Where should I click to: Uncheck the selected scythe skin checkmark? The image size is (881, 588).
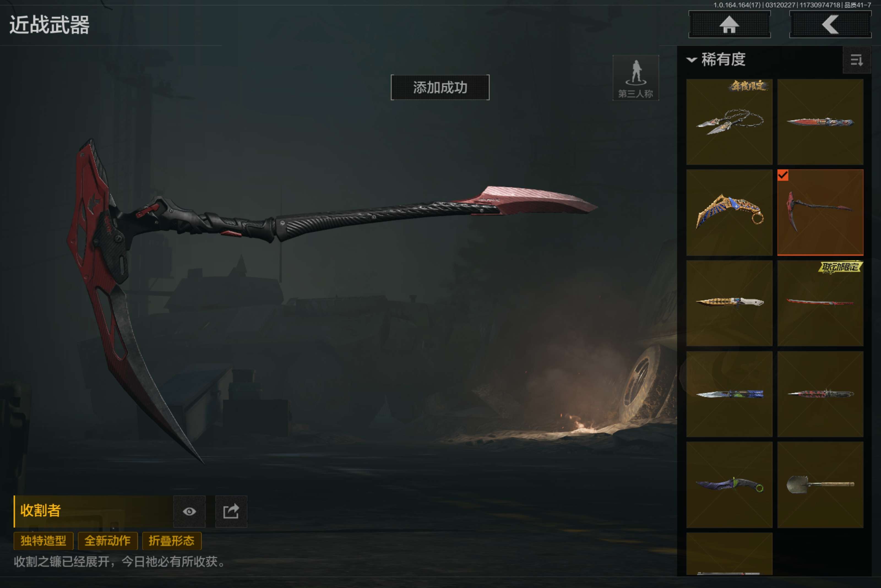pyautogui.click(x=783, y=175)
